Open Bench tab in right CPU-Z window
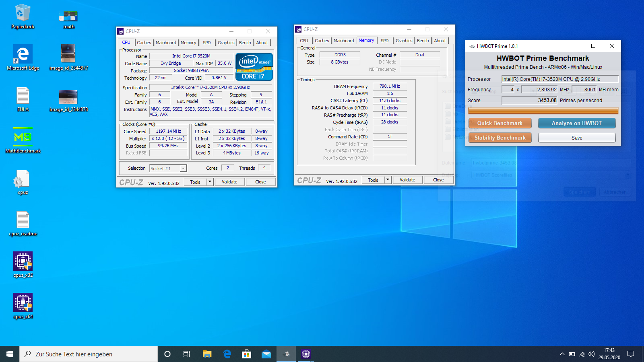644x362 pixels. point(423,41)
